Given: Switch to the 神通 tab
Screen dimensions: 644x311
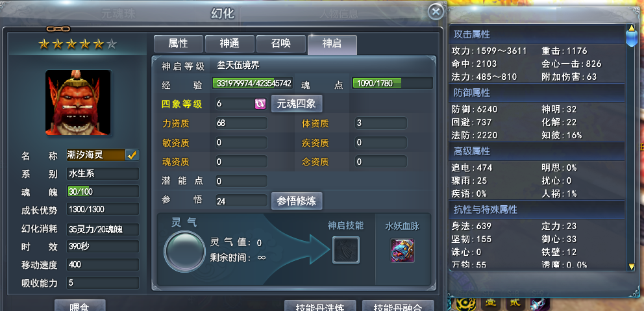Looking at the screenshot, I should click(x=230, y=44).
